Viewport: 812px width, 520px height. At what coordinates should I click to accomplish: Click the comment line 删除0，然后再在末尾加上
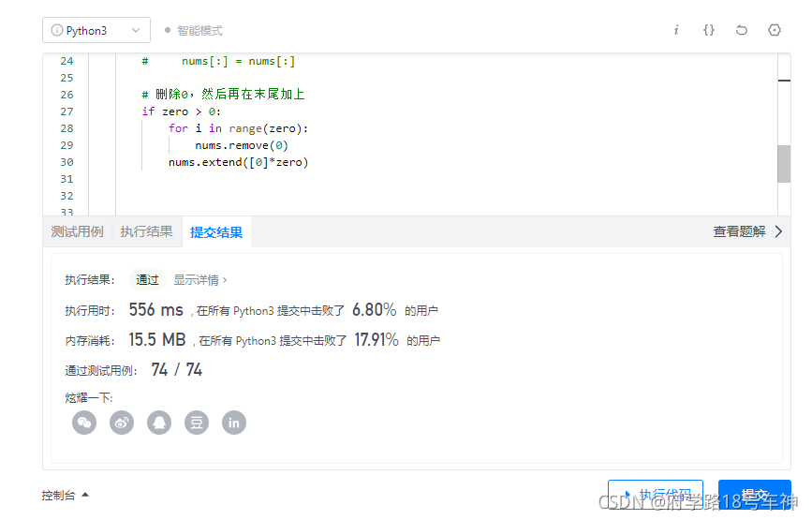[223, 95]
